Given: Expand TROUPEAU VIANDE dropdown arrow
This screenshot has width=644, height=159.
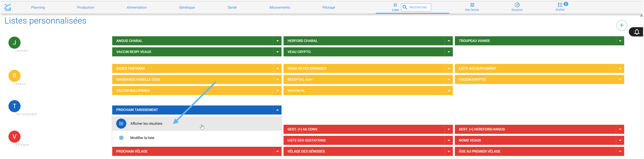Looking at the screenshot, I should [x=620, y=41].
